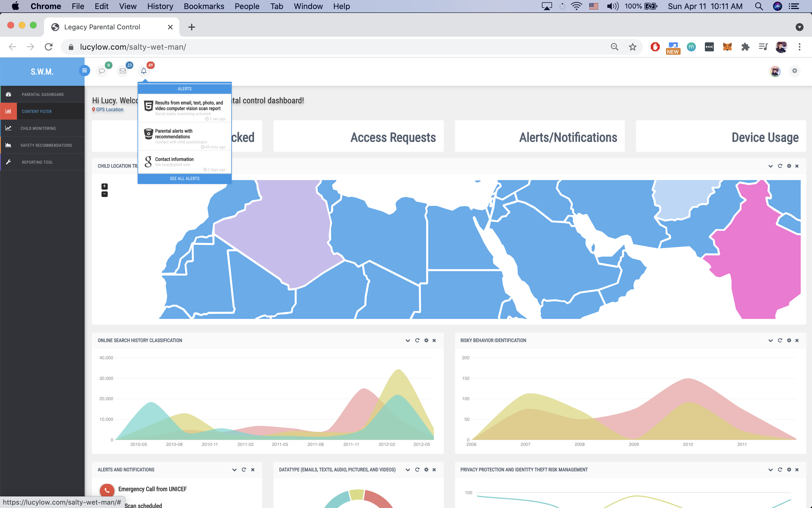Viewport: 812px width, 508px height.
Task: Click See All Alerts button
Action: 185,178
